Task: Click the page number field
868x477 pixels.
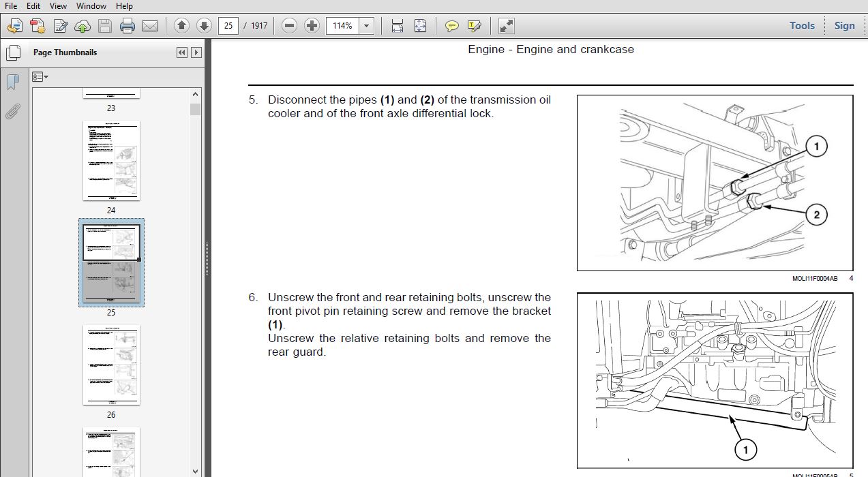Action: pyautogui.click(x=228, y=26)
